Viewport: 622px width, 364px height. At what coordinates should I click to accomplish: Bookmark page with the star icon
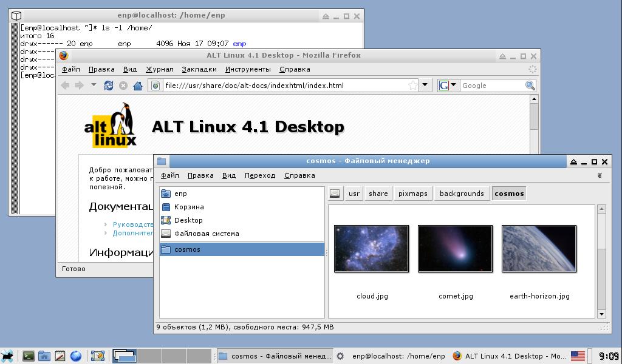coord(413,85)
